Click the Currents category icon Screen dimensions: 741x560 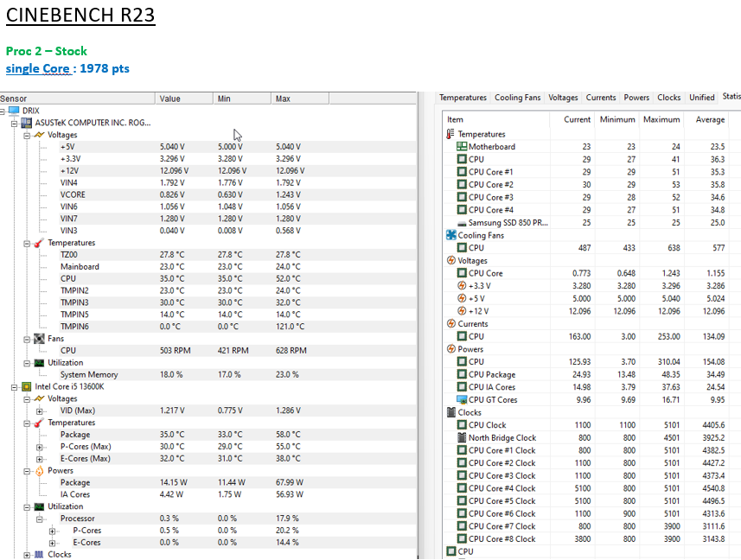point(450,324)
